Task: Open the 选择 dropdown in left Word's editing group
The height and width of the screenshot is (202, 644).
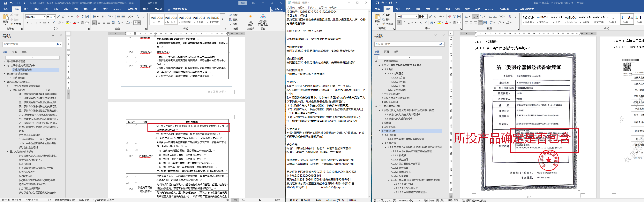Action: (235, 24)
